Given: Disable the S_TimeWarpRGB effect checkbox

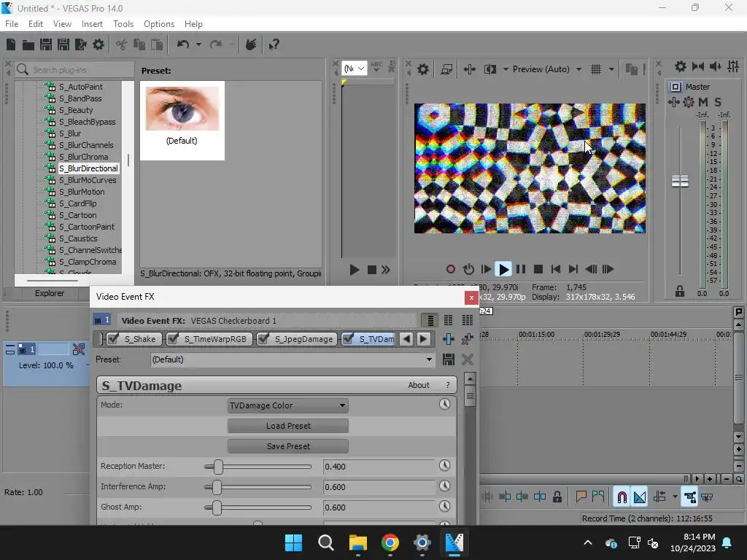Looking at the screenshot, I should (174, 339).
